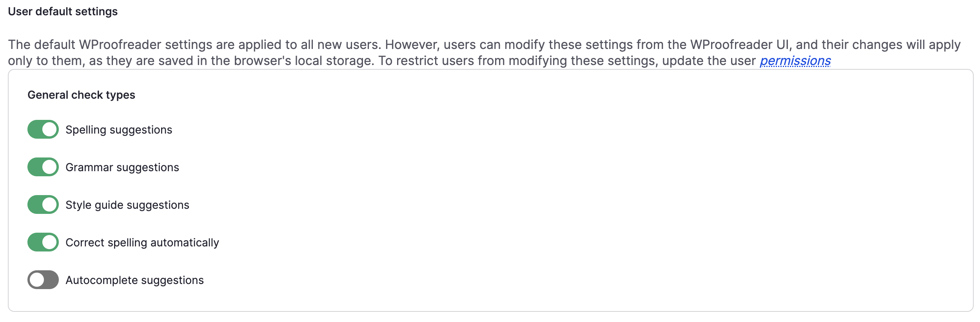The width and height of the screenshot is (980, 322).
Task: Switch off Style guide suggestions toggle
Action: pyautogui.click(x=43, y=204)
